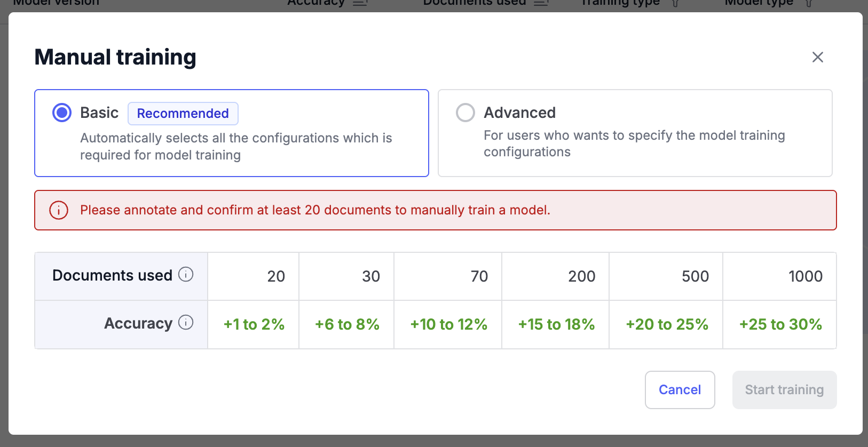868x447 pixels.
Task: Select the Advanced training radio button
Action: [465, 113]
